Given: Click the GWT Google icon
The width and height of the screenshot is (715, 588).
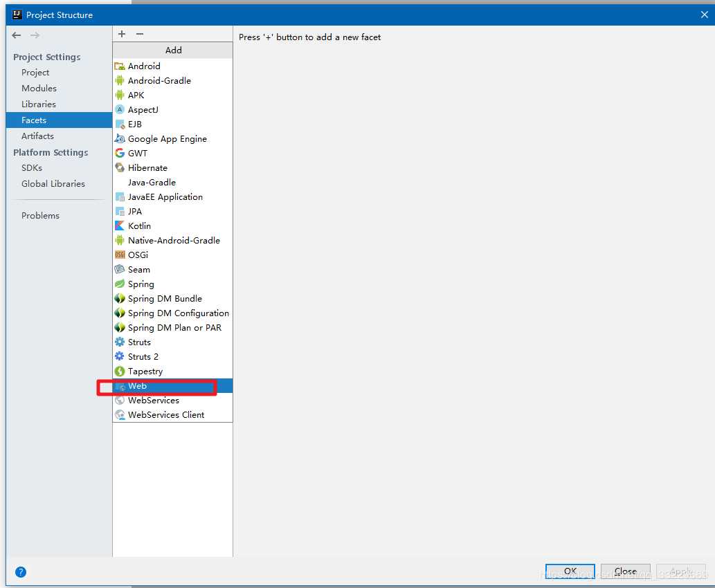Looking at the screenshot, I should (x=120, y=153).
